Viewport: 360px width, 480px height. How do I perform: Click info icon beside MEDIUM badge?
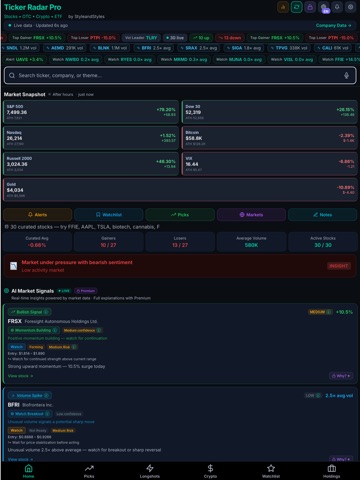pos(329,312)
